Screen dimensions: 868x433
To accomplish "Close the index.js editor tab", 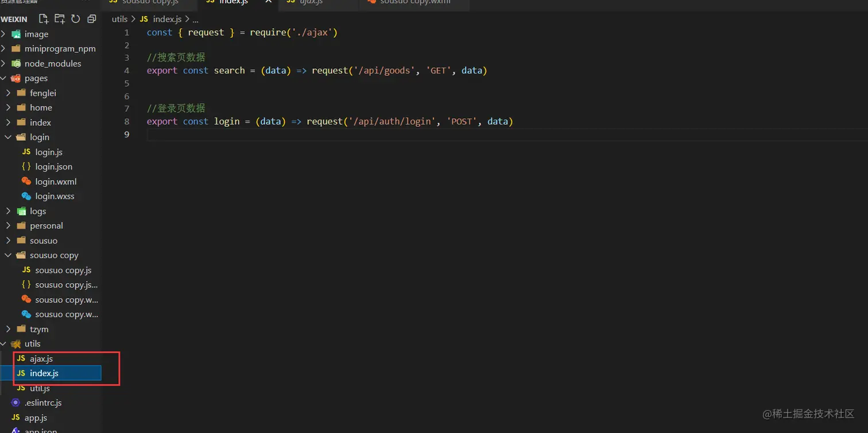I will tap(268, 2).
